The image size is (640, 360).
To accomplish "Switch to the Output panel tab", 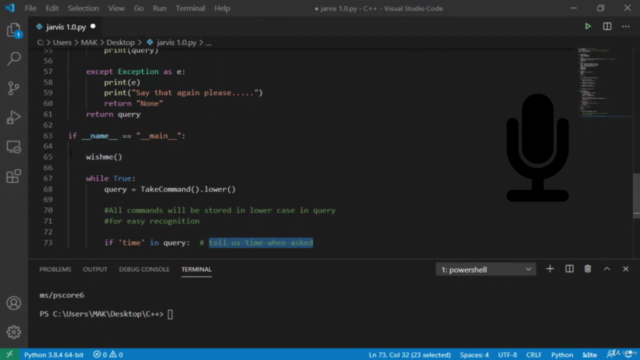I will 95,269.
